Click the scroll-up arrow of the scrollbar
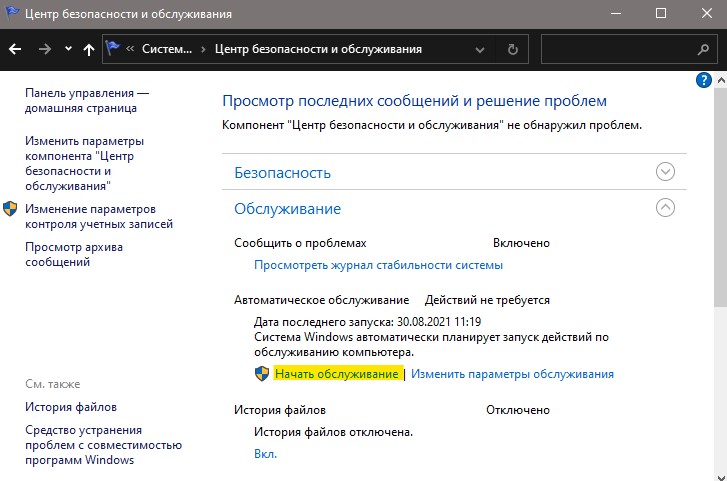This screenshot has width=727, height=481. coord(721,80)
